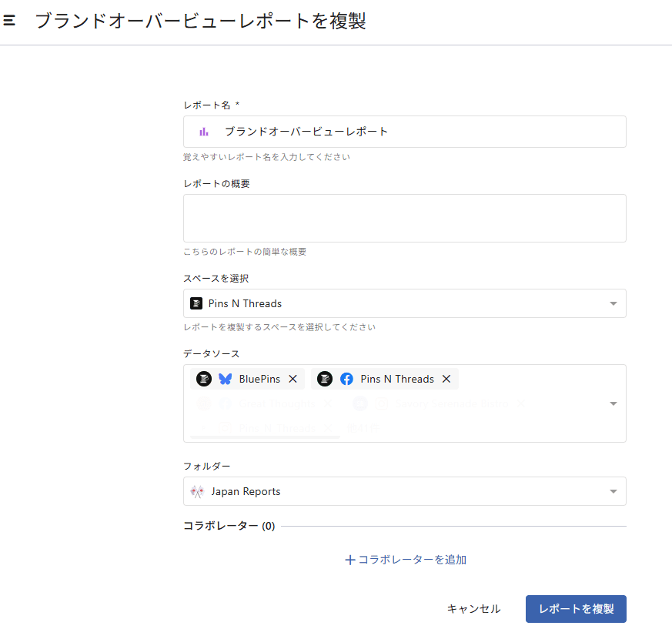Viewport: 672px width, 629px height.
Task: Click the purple bar chart report icon
Action: click(x=204, y=132)
